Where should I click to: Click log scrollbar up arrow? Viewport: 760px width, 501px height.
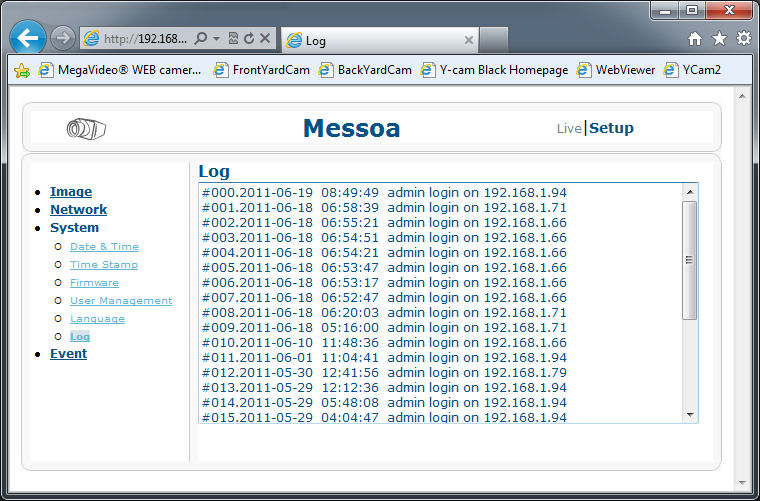click(x=690, y=192)
